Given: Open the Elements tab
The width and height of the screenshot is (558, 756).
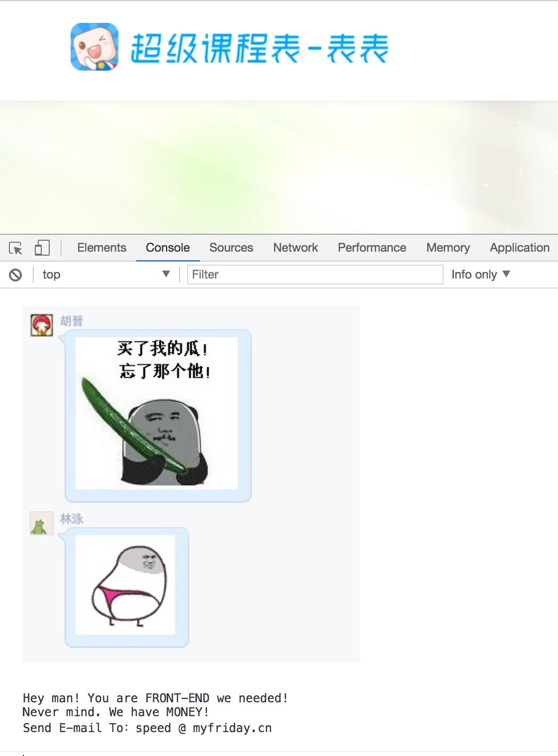Looking at the screenshot, I should tap(101, 248).
